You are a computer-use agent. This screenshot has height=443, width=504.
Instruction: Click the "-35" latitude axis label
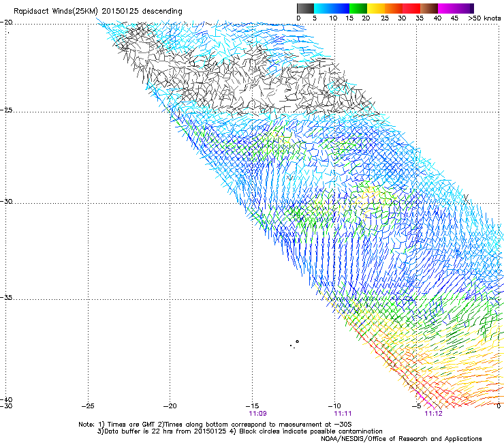[x=6, y=298]
